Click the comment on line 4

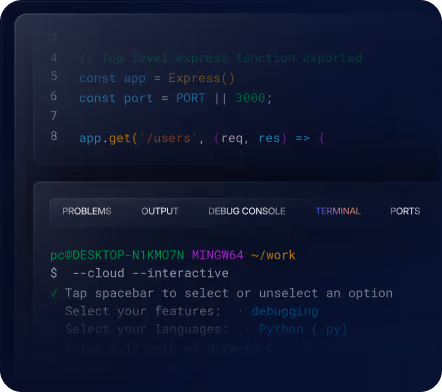pos(221,58)
